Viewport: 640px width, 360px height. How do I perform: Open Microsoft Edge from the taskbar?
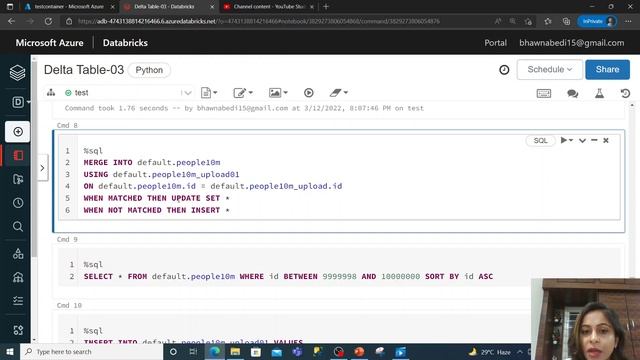click(214, 351)
